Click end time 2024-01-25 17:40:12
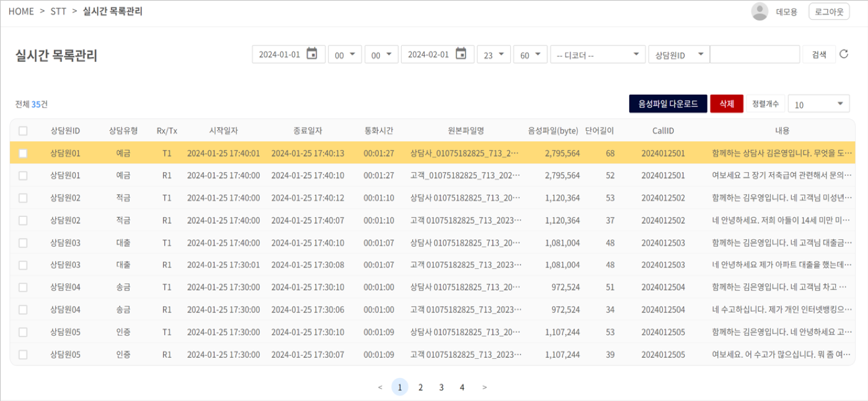 [308, 198]
